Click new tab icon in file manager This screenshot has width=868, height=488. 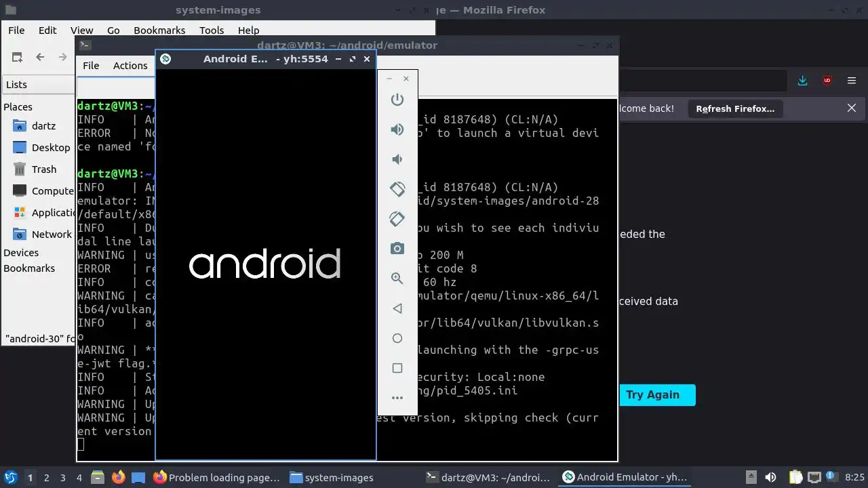click(x=17, y=58)
